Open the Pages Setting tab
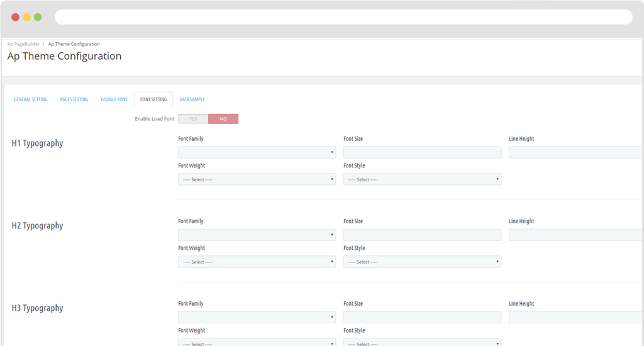Screen dimensions: 644x346 [x=74, y=99]
